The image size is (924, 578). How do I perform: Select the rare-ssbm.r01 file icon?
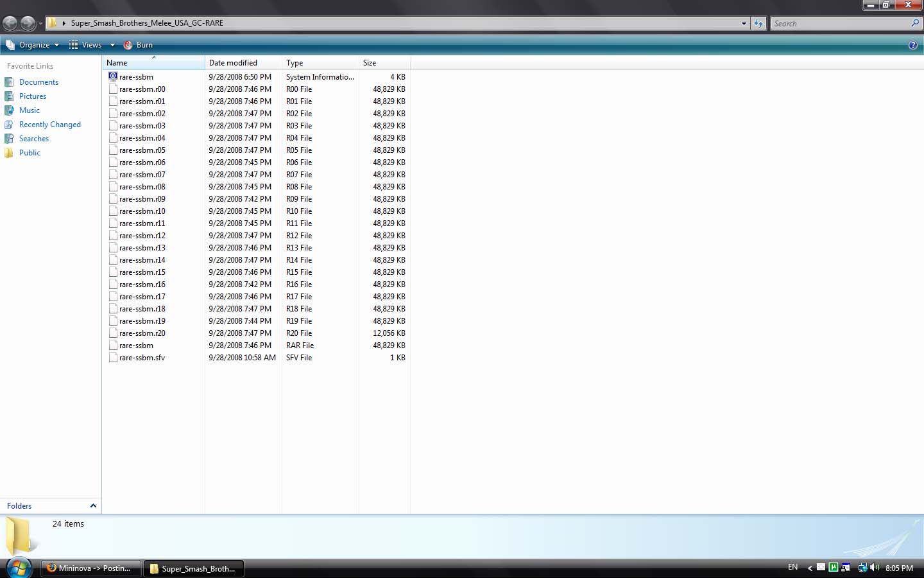tap(113, 101)
